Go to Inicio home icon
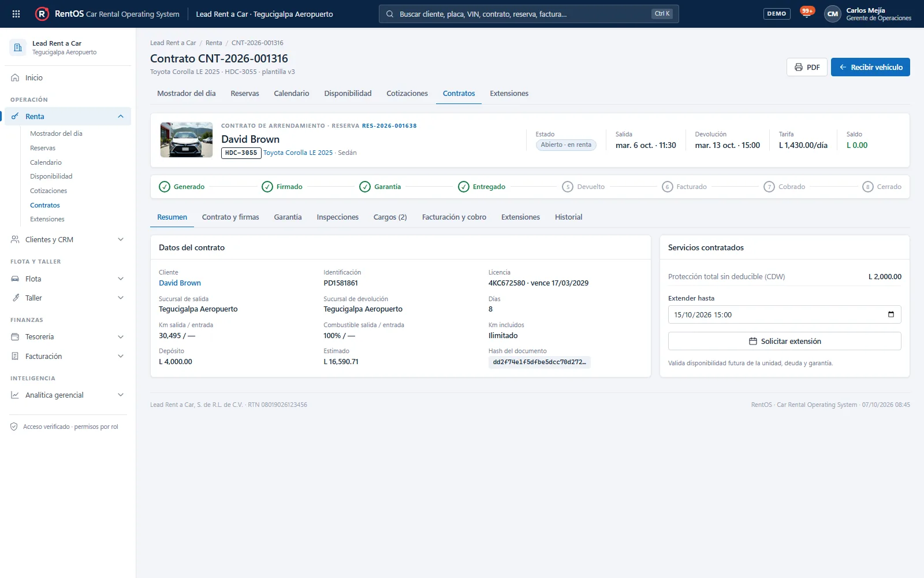The image size is (924, 578). (x=15, y=77)
